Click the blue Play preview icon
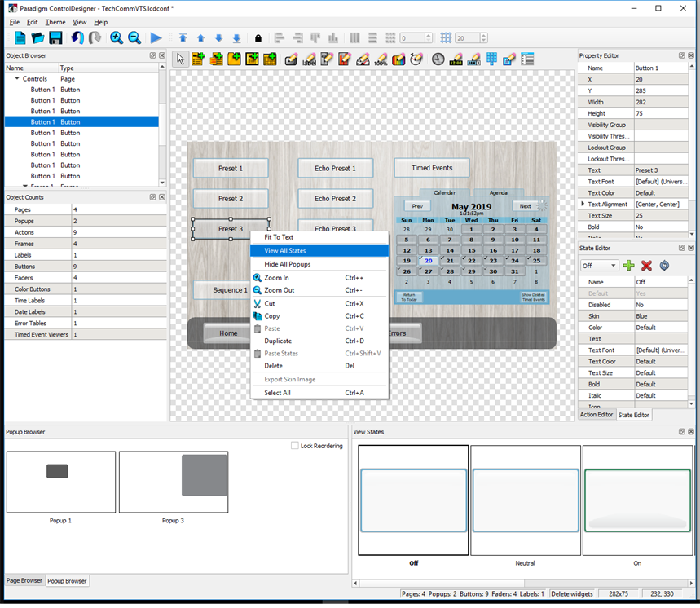Viewport: 700px width, 608px height. [x=156, y=38]
